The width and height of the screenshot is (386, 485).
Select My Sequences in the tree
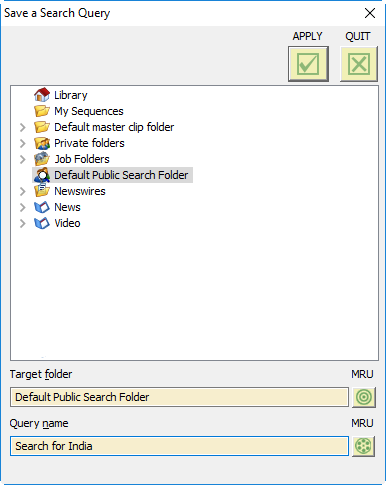click(x=89, y=111)
